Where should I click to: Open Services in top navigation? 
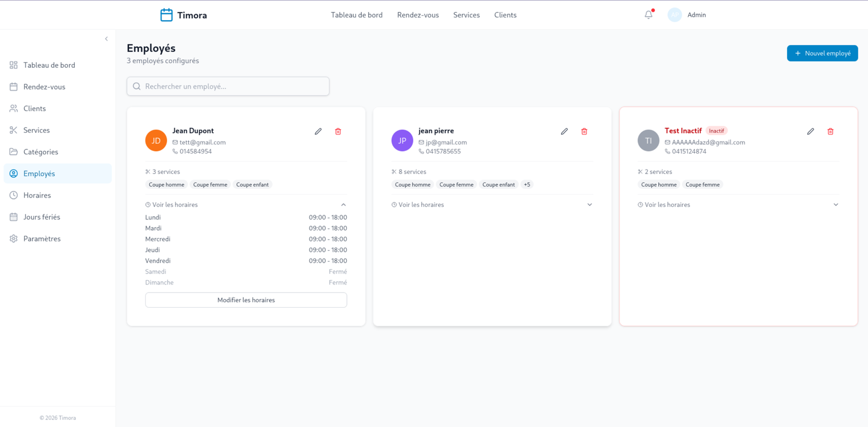click(x=467, y=15)
